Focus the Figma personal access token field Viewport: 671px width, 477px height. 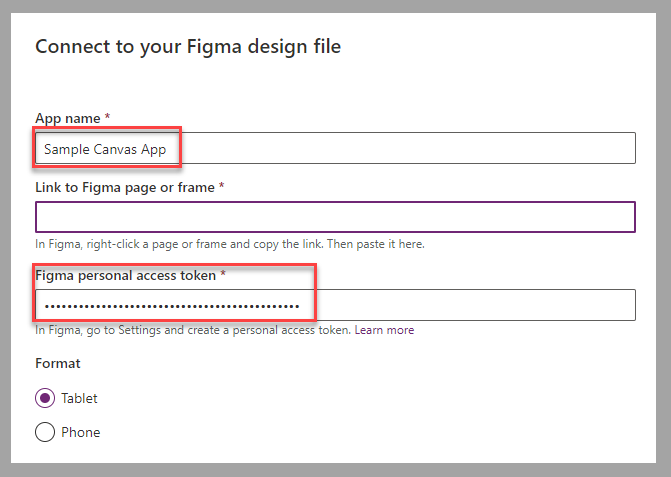(335, 305)
